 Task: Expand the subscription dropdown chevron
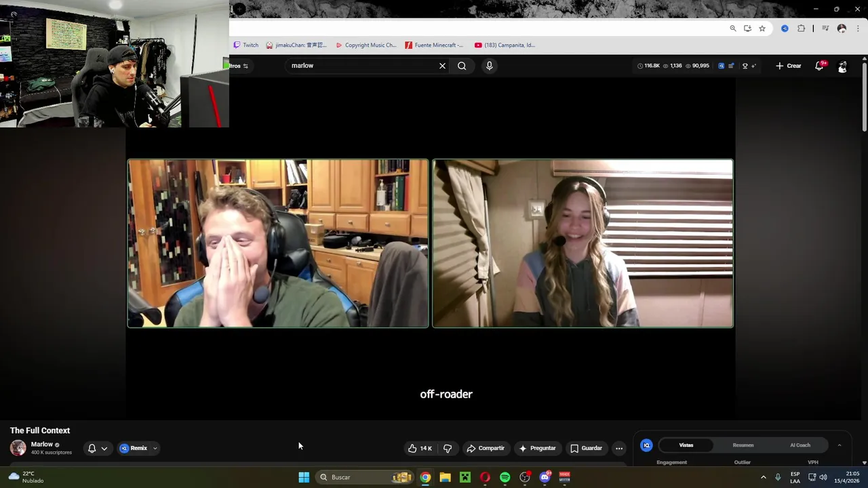[104, 448]
